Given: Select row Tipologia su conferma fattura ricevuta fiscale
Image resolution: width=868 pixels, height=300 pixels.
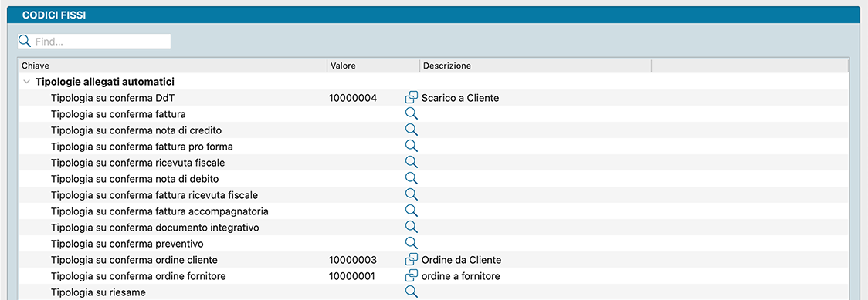Looking at the screenshot, I should click(x=433, y=195).
